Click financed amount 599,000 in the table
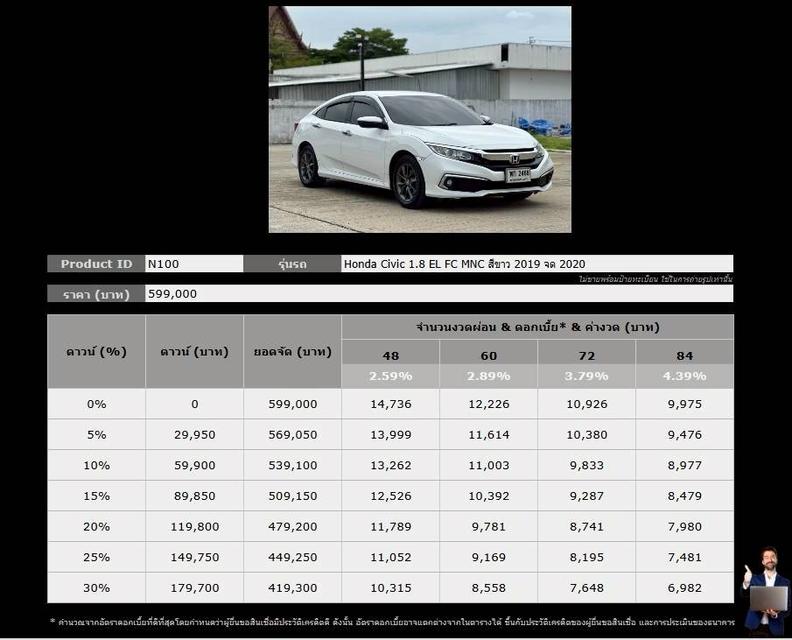The image size is (792, 640). point(292,404)
